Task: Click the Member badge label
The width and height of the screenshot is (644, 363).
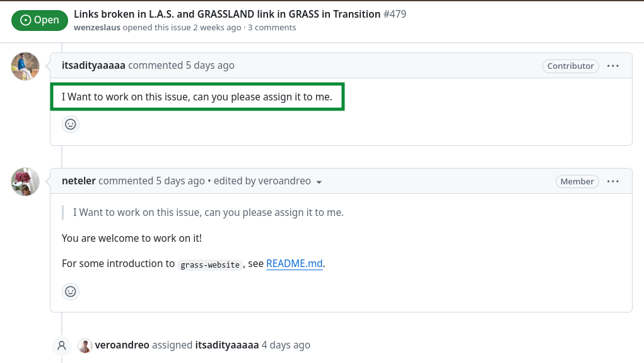Action: [x=577, y=181]
